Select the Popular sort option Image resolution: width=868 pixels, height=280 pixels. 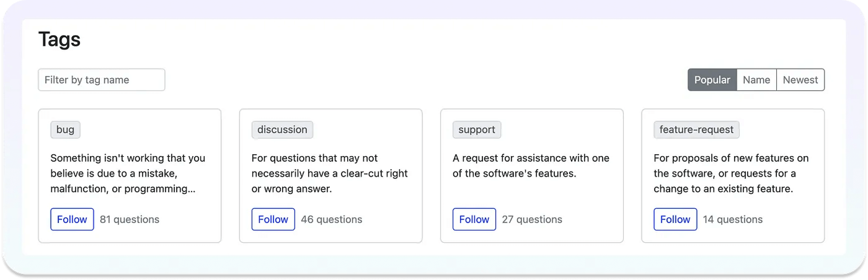point(712,80)
